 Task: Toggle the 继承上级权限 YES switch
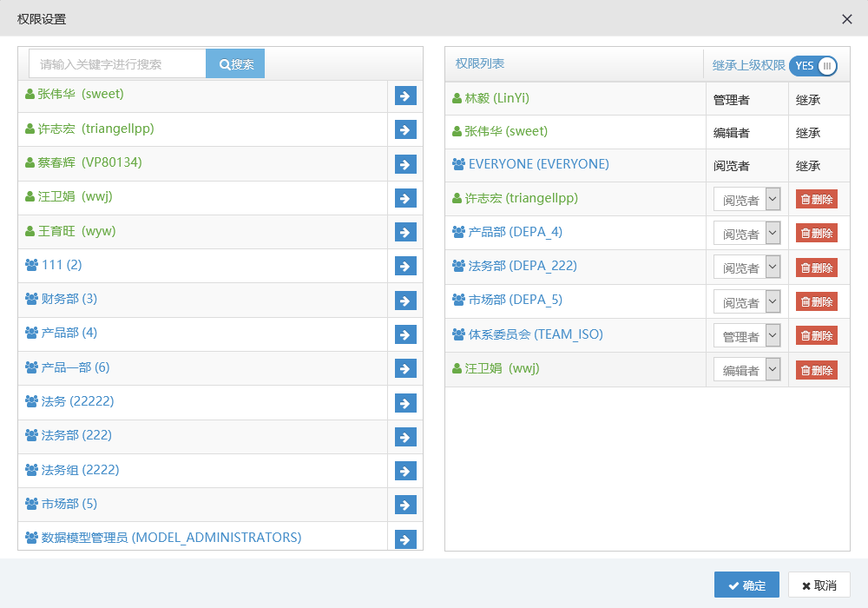coord(813,66)
